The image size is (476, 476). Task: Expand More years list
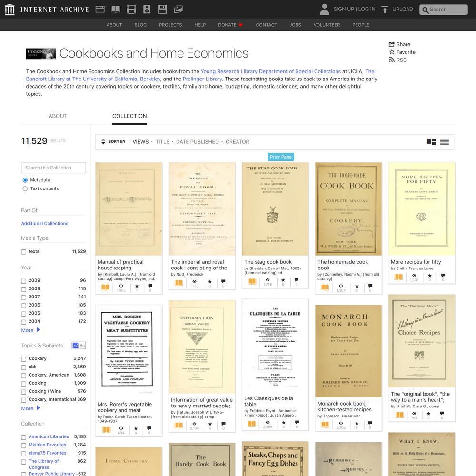[30, 330]
